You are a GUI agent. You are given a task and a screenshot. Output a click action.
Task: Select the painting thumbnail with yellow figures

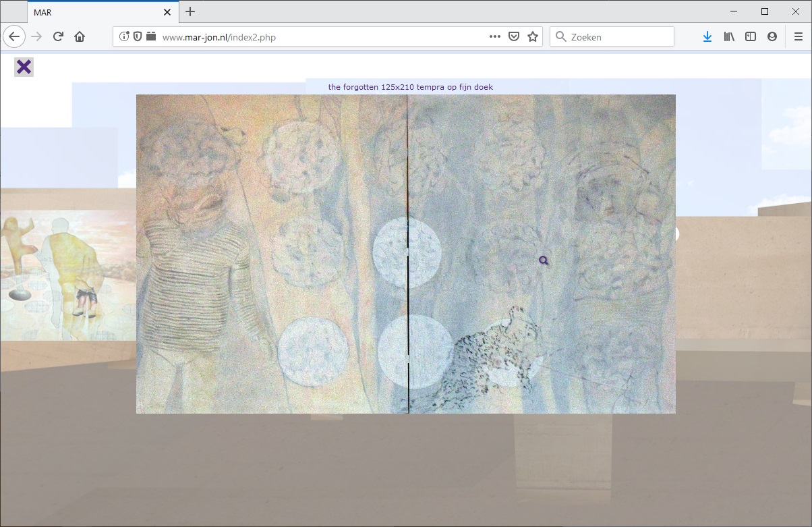click(67, 275)
